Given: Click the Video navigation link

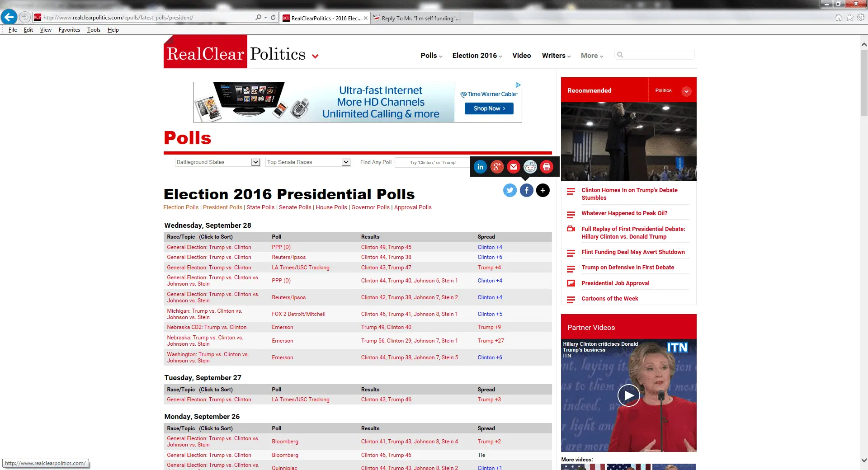Looking at the screenshot, I should pyautogui.click(x=522, y=56).
